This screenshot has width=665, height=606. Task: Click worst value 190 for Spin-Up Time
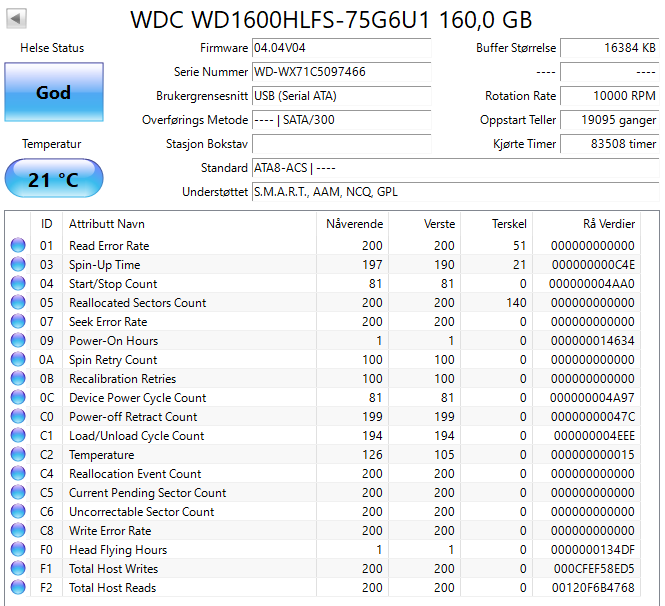point(444,265)
